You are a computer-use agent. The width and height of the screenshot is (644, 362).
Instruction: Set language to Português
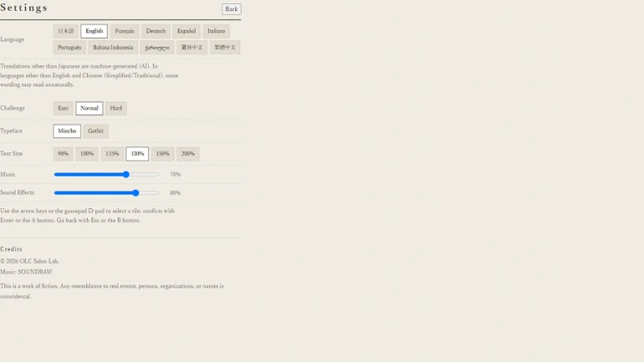69,47
